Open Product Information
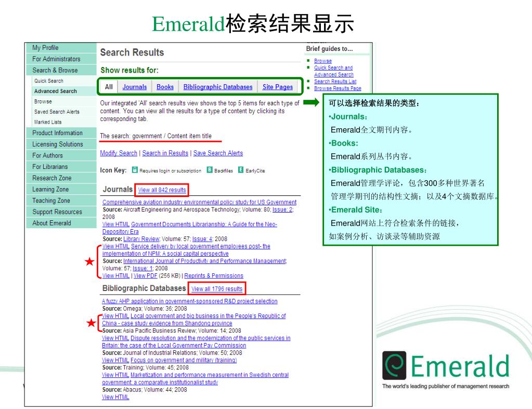Image resolution: width=532 pixels, height=409 pixels. pos(61,133)
